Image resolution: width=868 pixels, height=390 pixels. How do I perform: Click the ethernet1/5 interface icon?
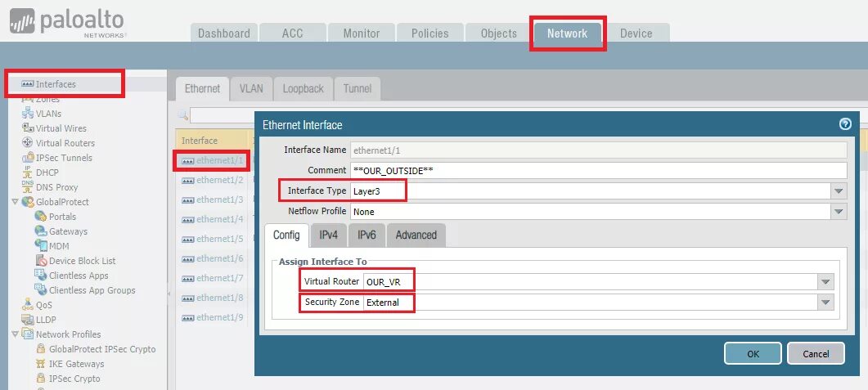[x=188, y=239]
